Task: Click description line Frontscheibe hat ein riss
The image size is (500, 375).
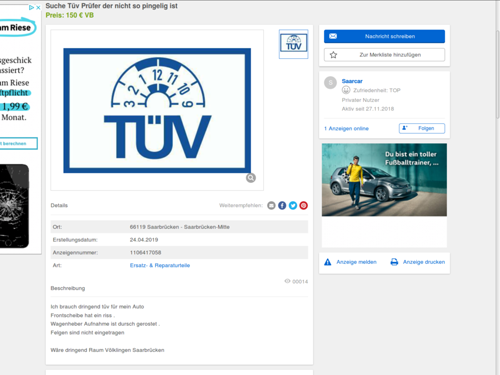Action: 82,315
